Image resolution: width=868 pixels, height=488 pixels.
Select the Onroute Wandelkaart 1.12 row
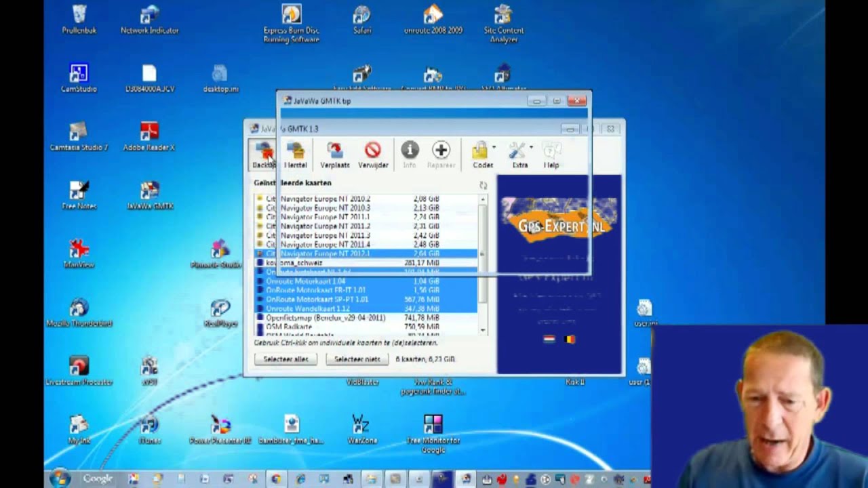(366, 308)
